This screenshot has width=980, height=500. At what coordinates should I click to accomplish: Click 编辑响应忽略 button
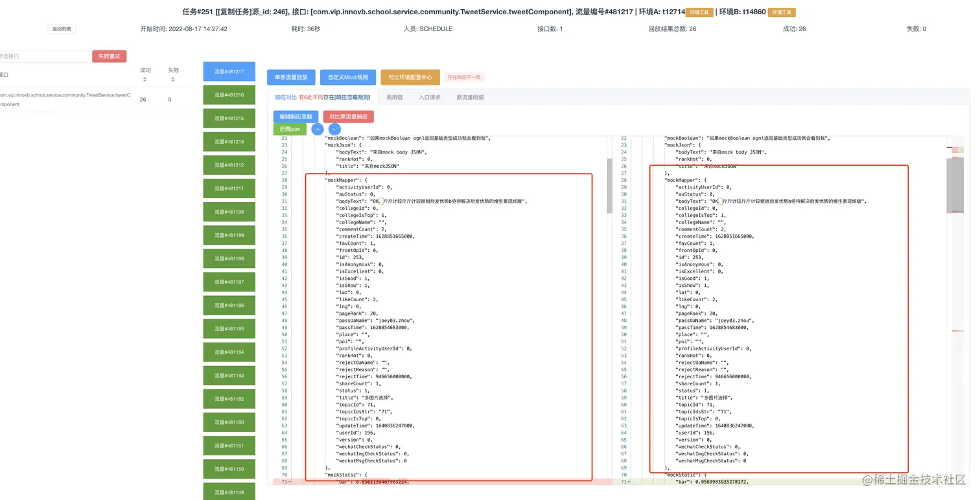[296, 117]
